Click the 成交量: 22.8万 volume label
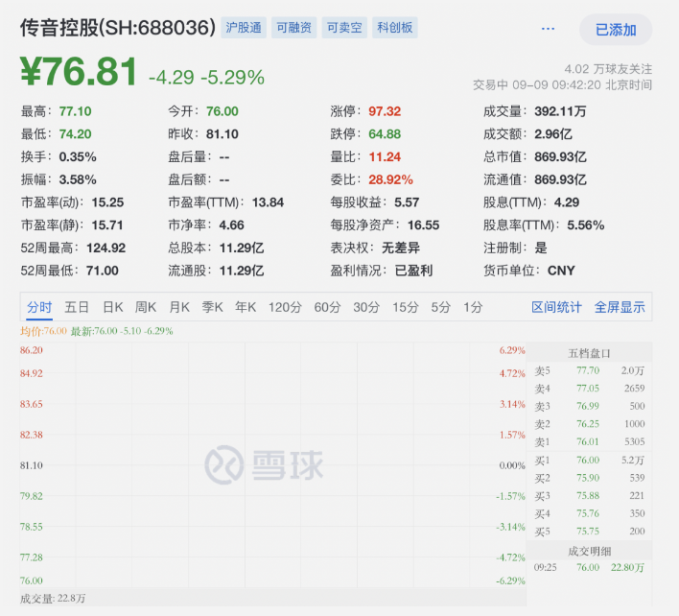Image resolution: width=679 pixels, height=616 pixels. point(53,599)
